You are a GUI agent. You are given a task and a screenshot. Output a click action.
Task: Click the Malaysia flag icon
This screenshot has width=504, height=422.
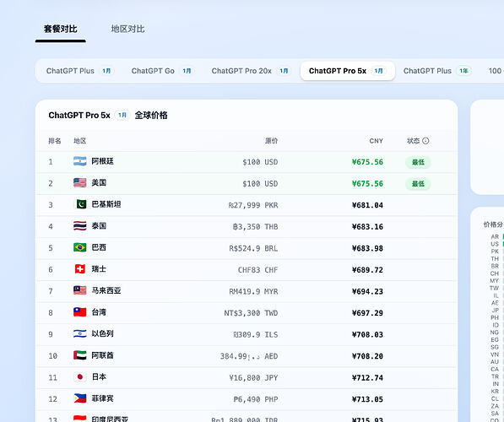(79, 290)
